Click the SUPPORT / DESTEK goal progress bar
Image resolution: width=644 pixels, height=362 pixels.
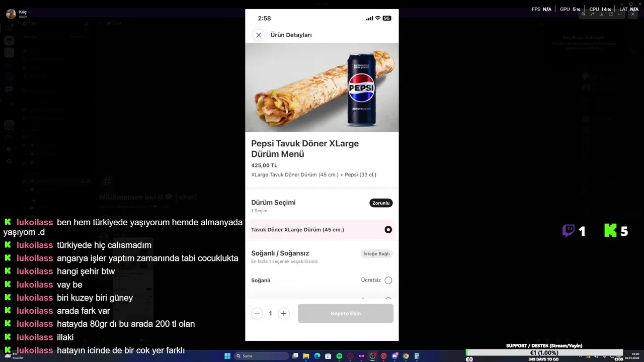click(544, 353)
